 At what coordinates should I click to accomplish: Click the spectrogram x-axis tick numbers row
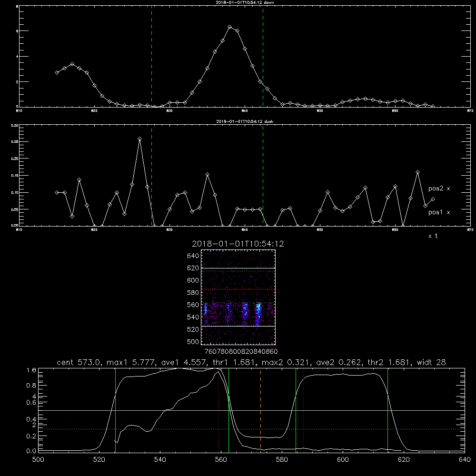pyautogui.click(x=241, y=352)
